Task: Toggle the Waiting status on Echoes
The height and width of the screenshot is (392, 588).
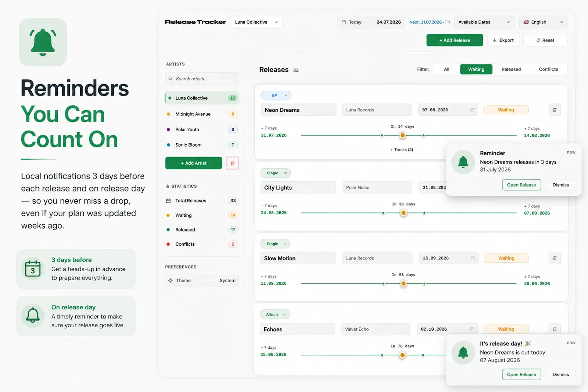Action: coord(506,329)
